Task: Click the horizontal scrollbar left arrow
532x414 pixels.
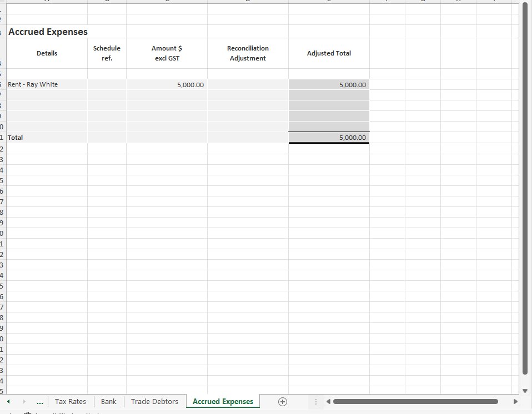Action: (x=328, y=401)
